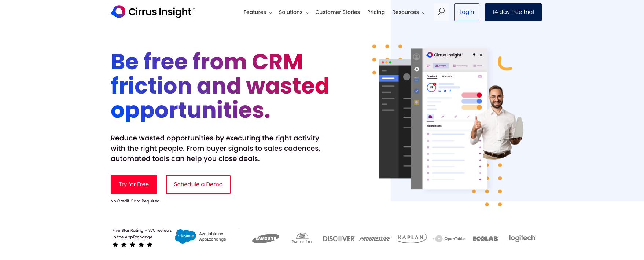
Task: Open the Customer Stories page
Action: click(337, 12)
